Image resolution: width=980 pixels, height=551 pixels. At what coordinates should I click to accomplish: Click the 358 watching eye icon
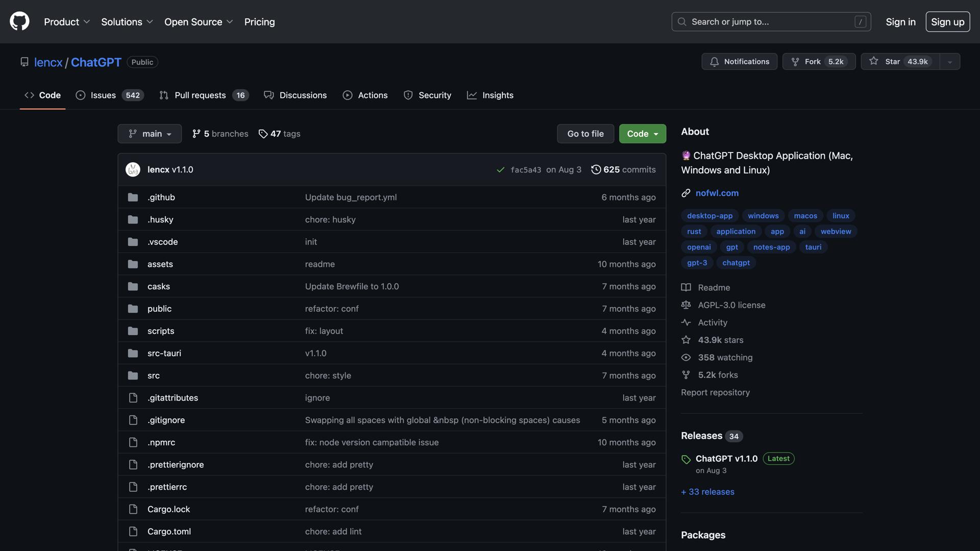(x=685, y=357)
